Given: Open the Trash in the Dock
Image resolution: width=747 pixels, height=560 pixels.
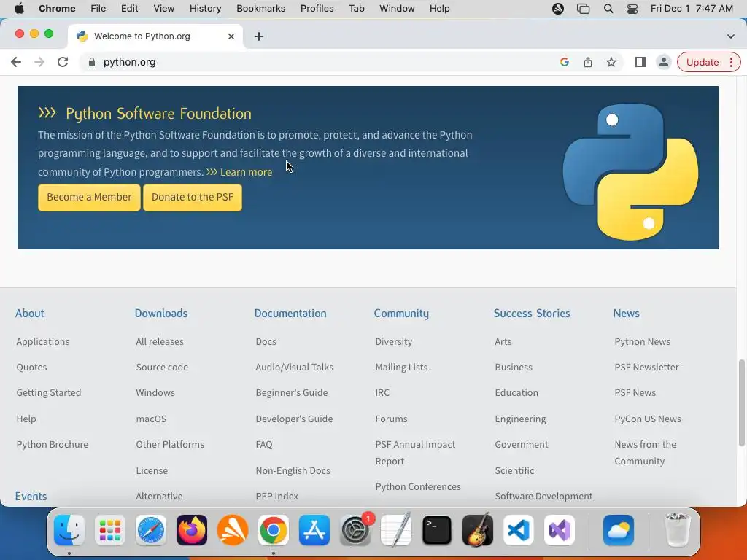Looking at the screenshot, I should [x=677, y=530].
